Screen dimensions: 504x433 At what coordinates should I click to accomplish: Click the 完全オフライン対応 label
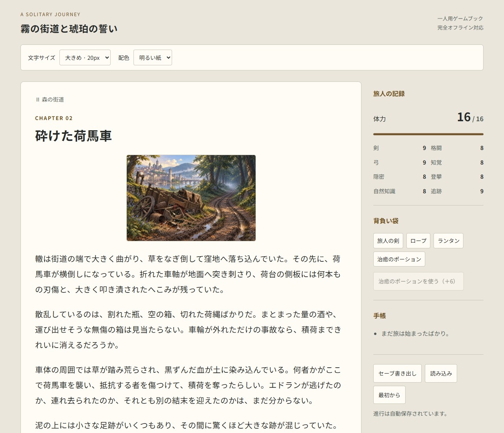pos(460,28)
